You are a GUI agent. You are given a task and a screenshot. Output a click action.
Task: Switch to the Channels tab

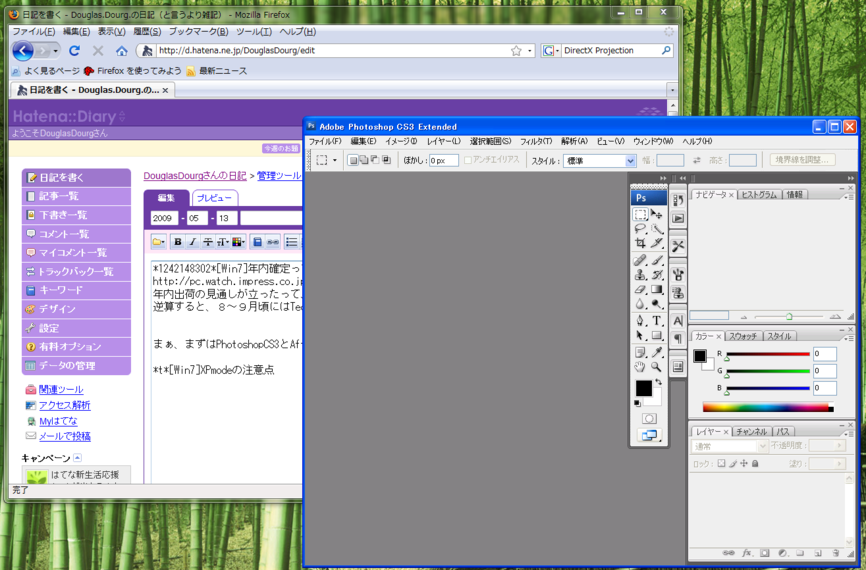point(752,432)
